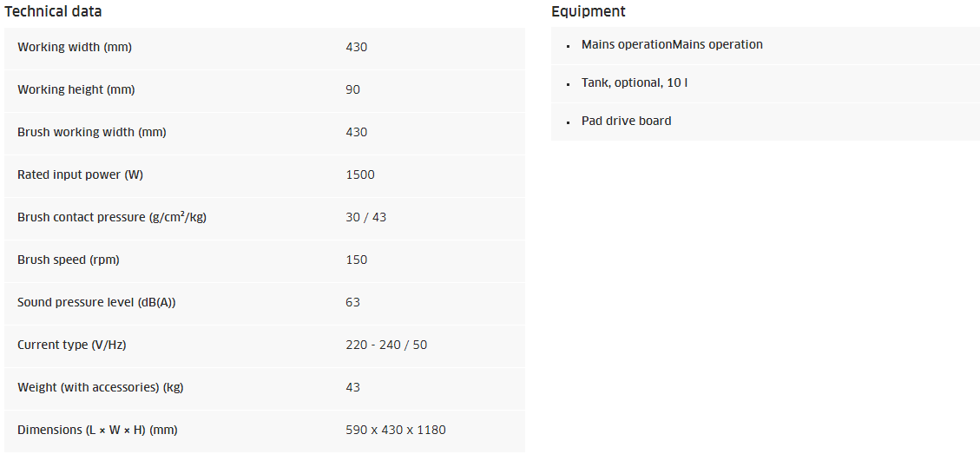Select the Weight (with accessories) label
The image size is (980, 454).
coord(100,387)
